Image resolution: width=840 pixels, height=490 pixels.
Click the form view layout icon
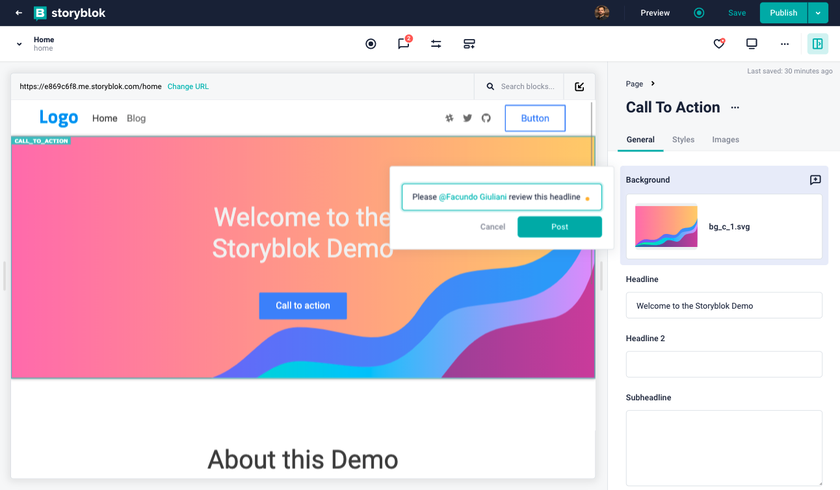point(469,44)
